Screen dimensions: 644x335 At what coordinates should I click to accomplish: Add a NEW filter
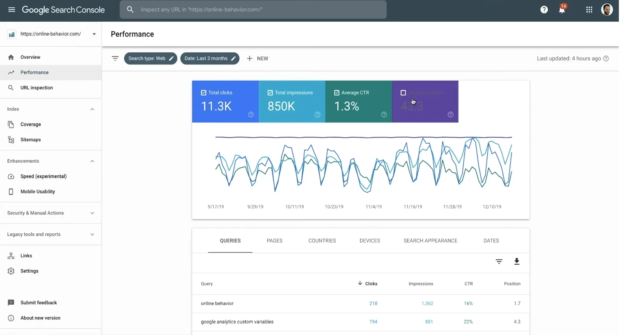pyautogui.click(x=257, y=58)
